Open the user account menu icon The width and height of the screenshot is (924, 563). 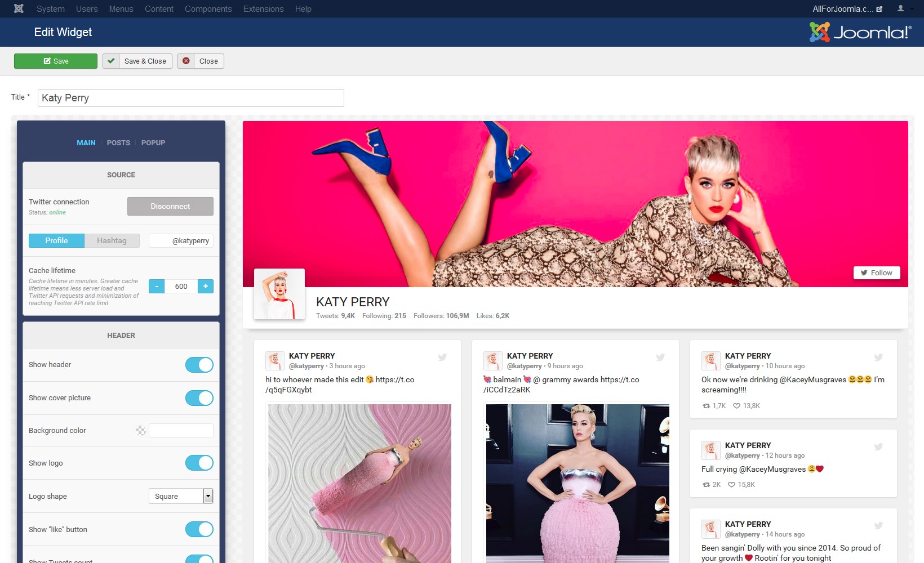coord(900,8)
